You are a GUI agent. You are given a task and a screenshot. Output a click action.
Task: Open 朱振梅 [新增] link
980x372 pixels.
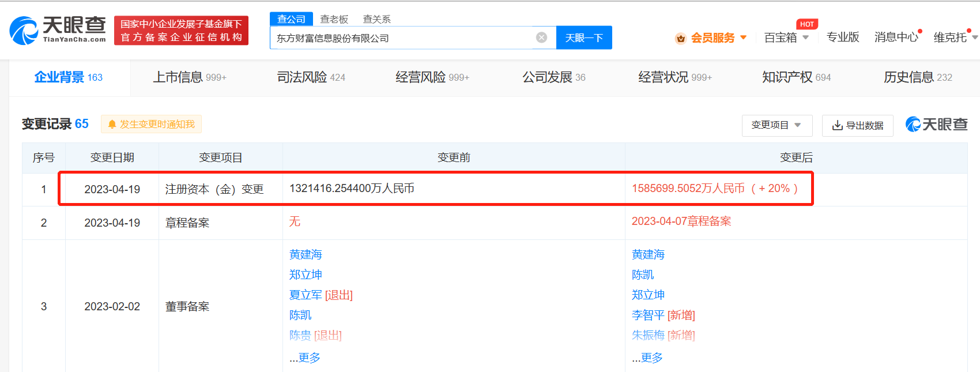[x=664, y=335]
